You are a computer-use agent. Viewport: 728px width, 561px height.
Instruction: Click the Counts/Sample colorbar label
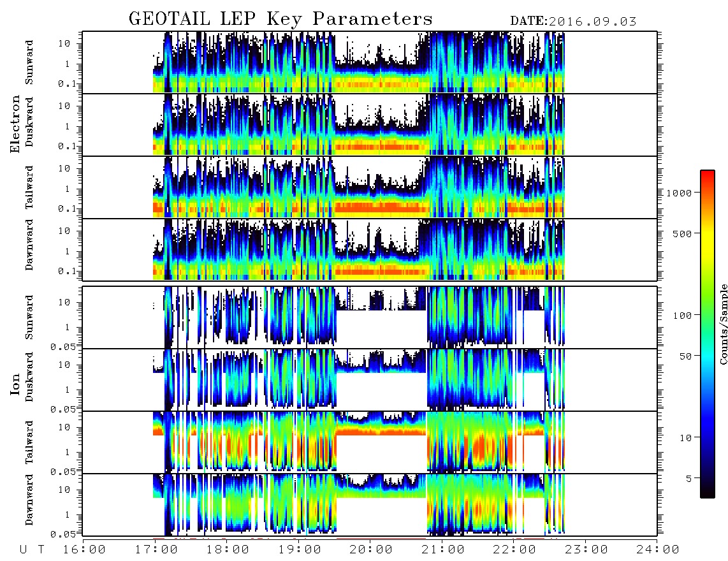pos(723,324)
